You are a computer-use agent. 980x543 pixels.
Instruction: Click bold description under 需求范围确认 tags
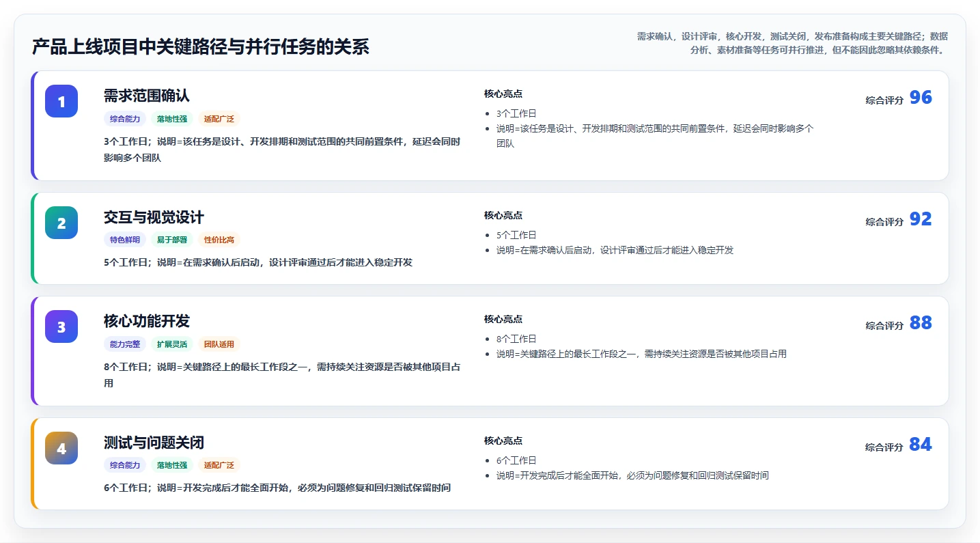(282, 150)
